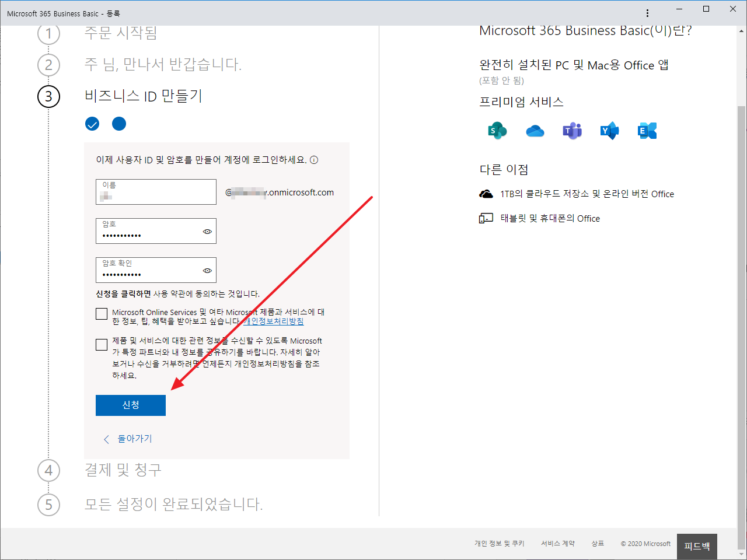The height and width of the screenshot is (560, 747).
Task: Click the 이름 username input field
Action: click(156, 192)
